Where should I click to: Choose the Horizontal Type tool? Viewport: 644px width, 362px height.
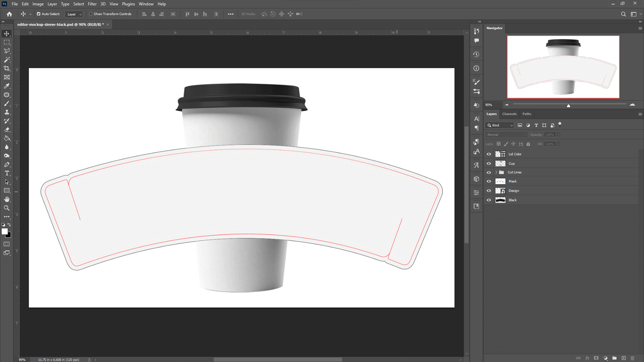(x=6, y=173)
